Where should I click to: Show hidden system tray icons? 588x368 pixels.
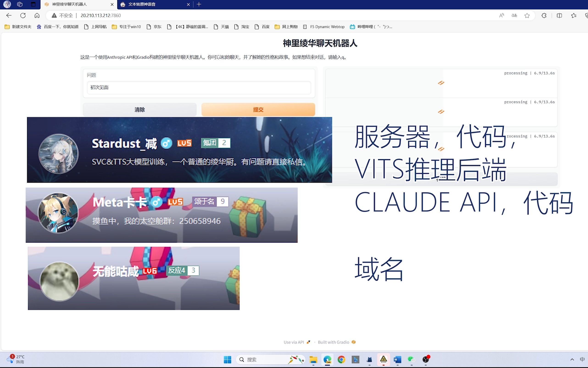click(572, 360)
